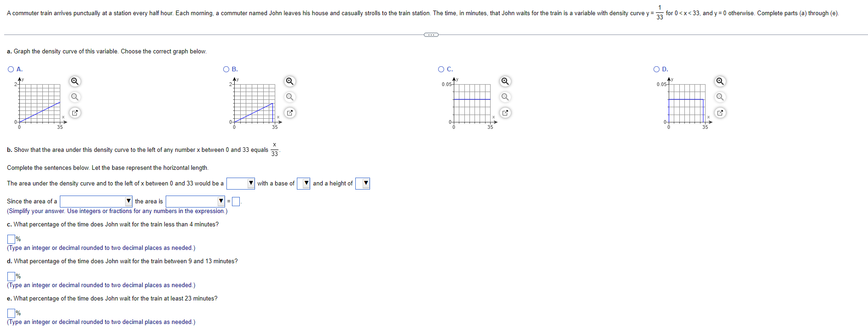Open graph D in an enlarged window
Screen dimensions: 868x335
click(x=719, y=112)
